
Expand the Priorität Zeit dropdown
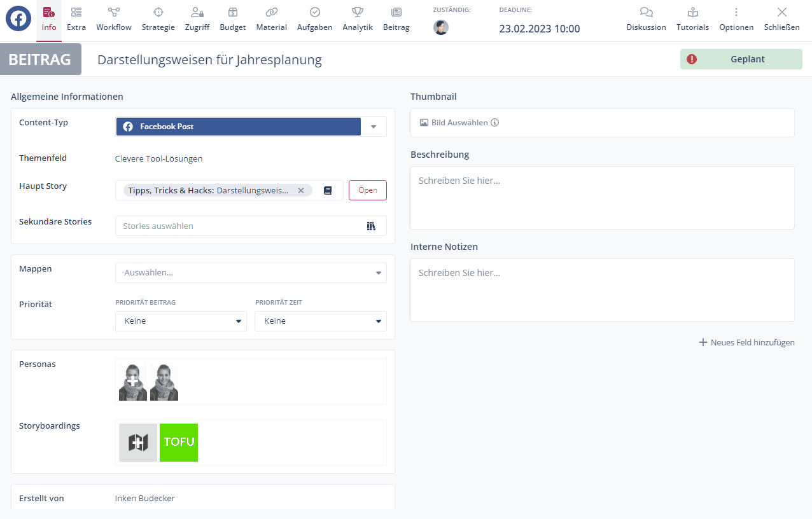320,321
